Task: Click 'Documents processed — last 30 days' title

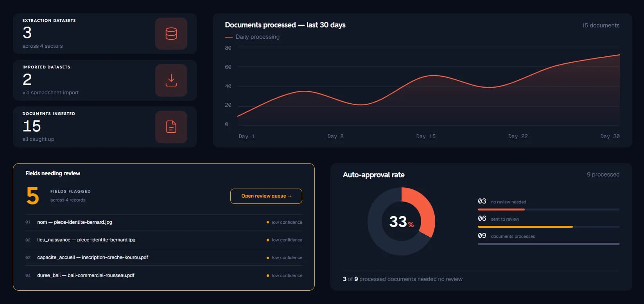Action: coord(285,25)
